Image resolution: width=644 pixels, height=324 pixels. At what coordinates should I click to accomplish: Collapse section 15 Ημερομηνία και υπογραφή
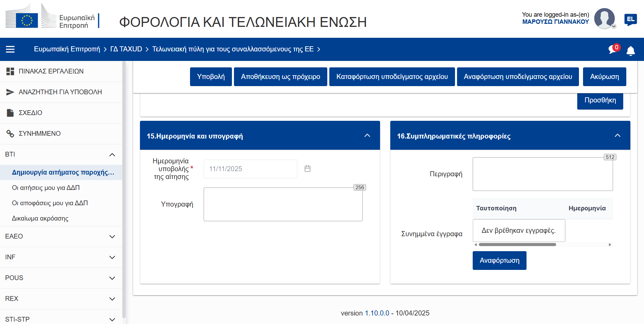367,136
